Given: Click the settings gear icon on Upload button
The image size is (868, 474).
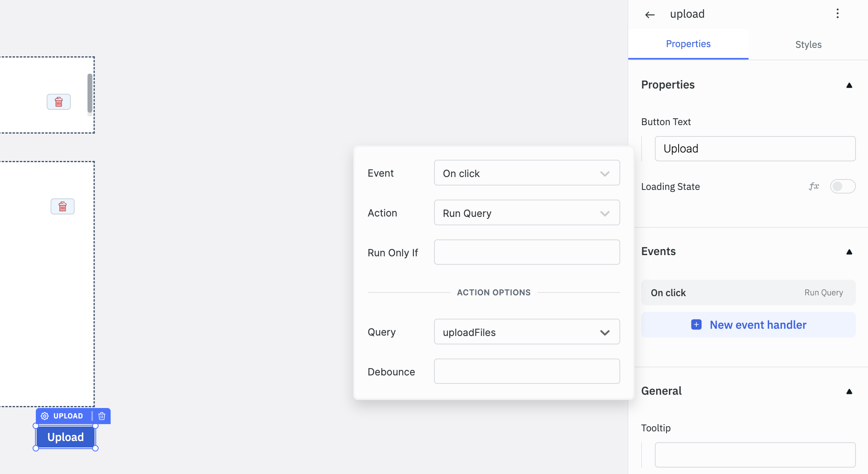Looking at the screenshot, I should pos(44,416).
